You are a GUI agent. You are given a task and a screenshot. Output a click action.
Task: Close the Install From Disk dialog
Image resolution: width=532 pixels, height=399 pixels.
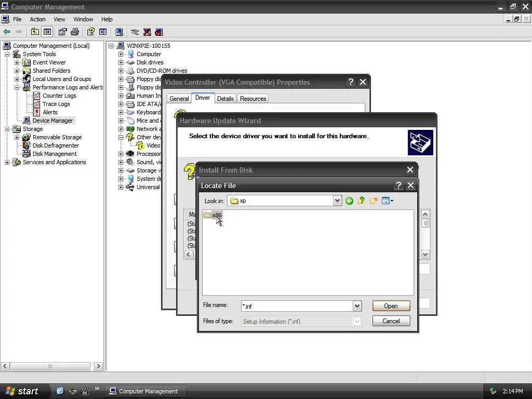[410, 170]
